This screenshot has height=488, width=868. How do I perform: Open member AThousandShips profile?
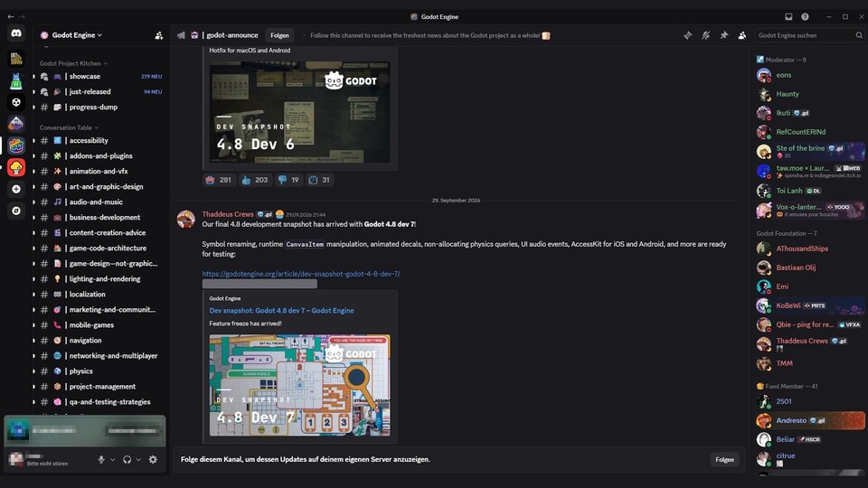click(809, 249)
